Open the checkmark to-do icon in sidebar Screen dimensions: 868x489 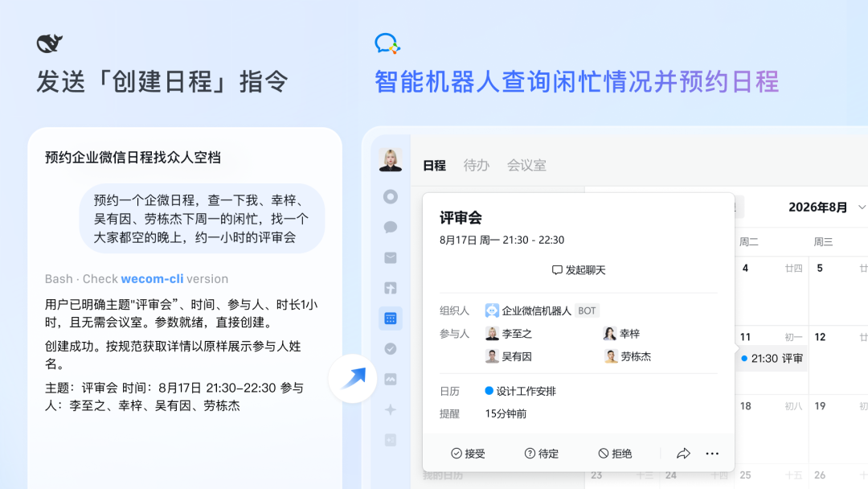[391, 349]
